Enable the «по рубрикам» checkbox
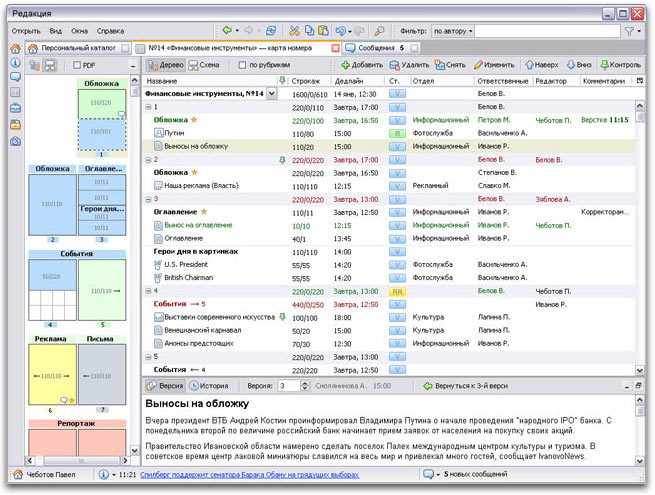The width and height of the screenshot is (655, 495). click(x=243, y=65)
